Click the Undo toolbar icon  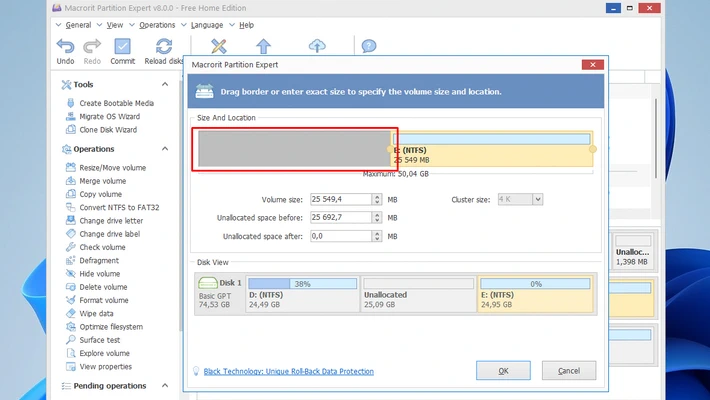pos(65,46)
